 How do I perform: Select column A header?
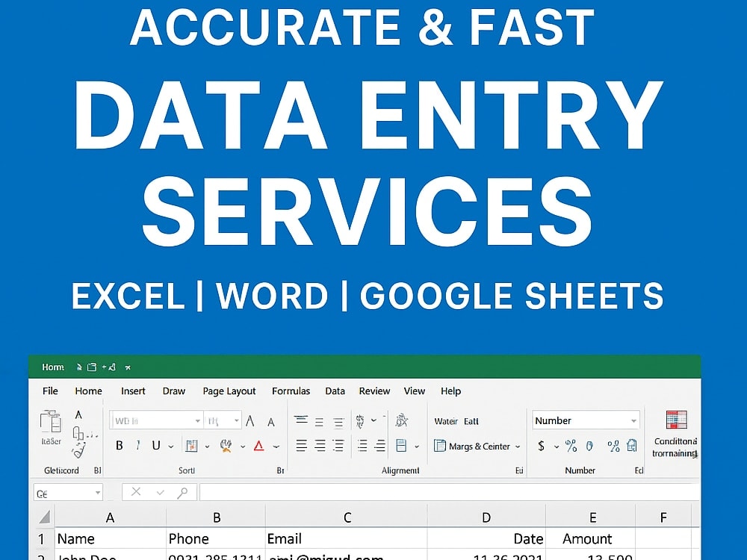pos(111,517)
